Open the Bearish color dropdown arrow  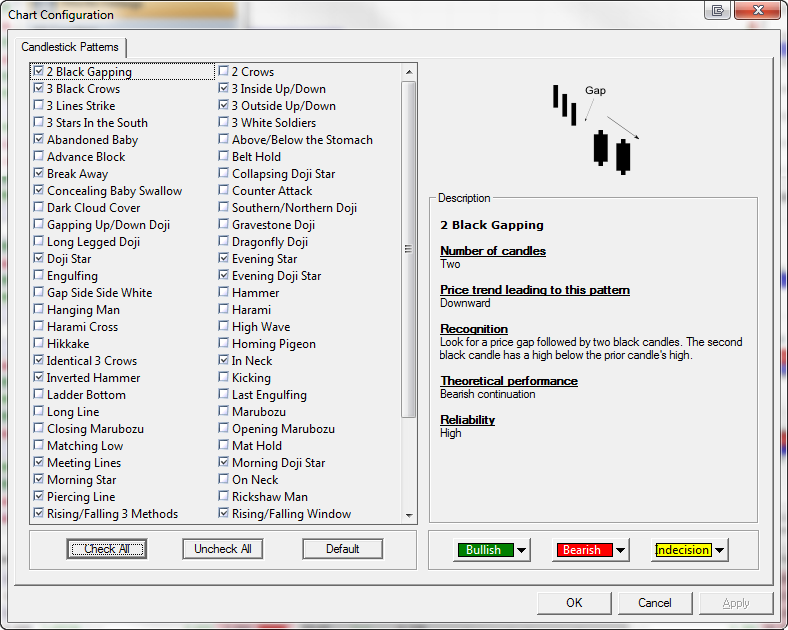tap(621, 550)
